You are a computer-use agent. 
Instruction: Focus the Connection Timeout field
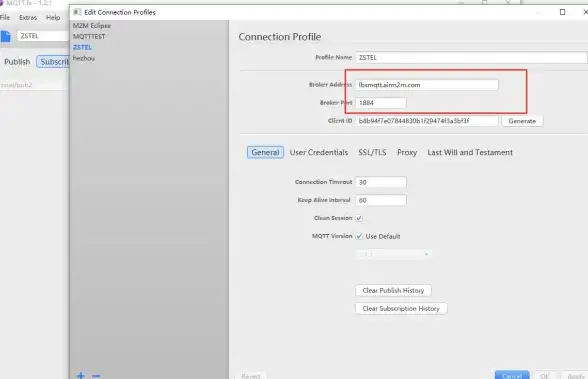click(x=381, y=182)
